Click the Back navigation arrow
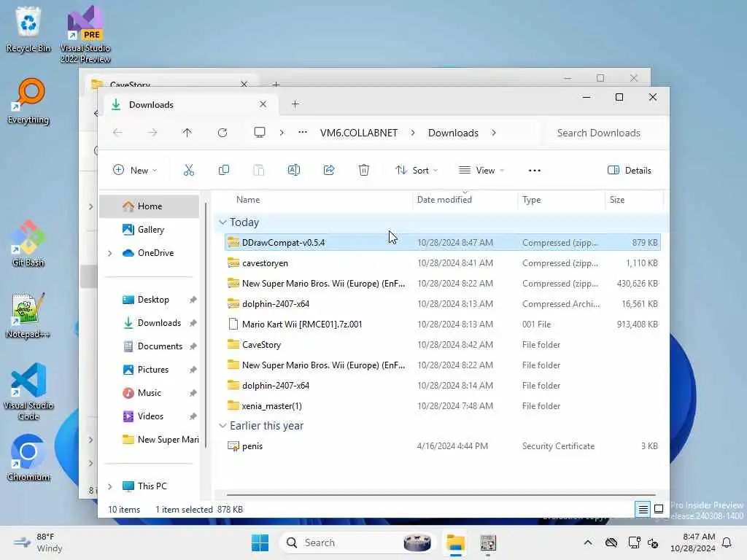Image resolution: width=747 pixels, height=560 pixels. 117,133
